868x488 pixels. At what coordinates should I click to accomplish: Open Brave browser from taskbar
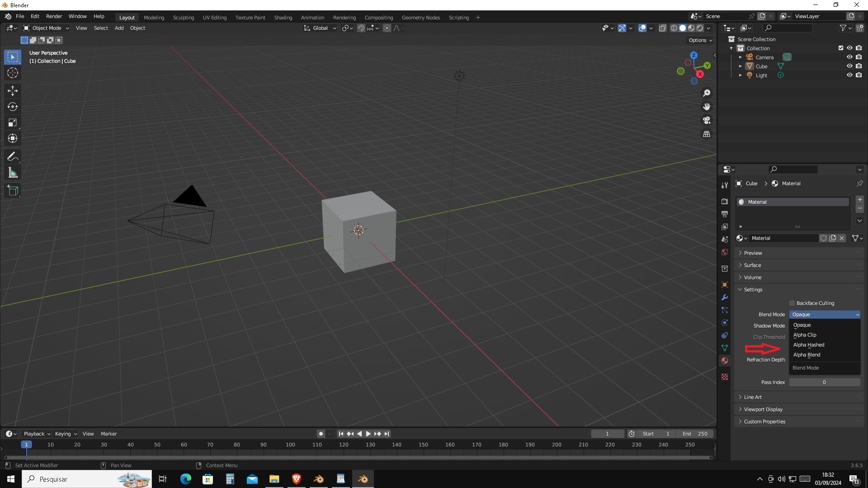pos(297,479)
